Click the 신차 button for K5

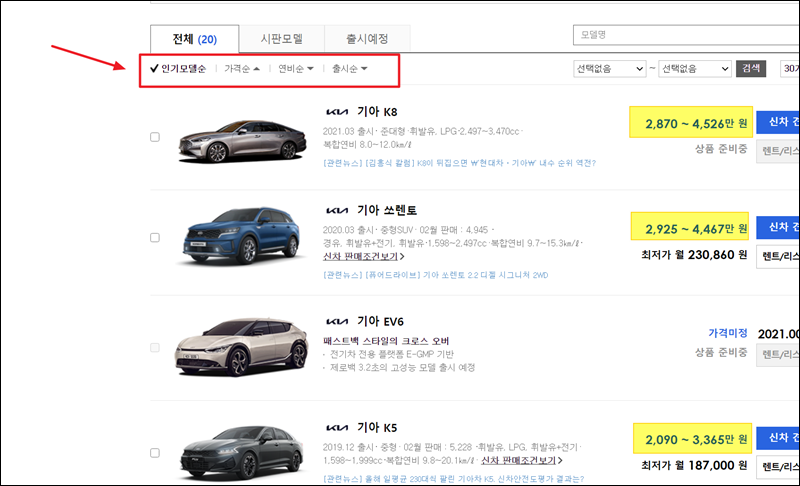coord(778,438)
